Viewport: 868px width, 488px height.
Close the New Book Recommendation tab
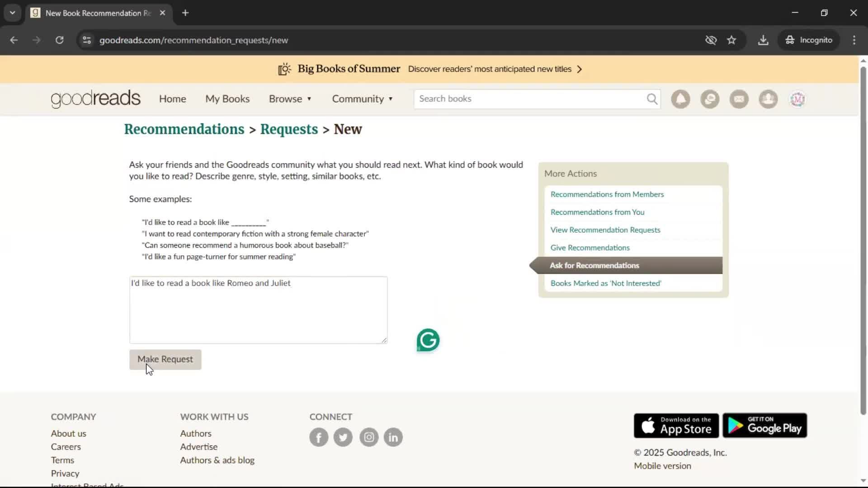pyautogui.click(x=162, y=13)
